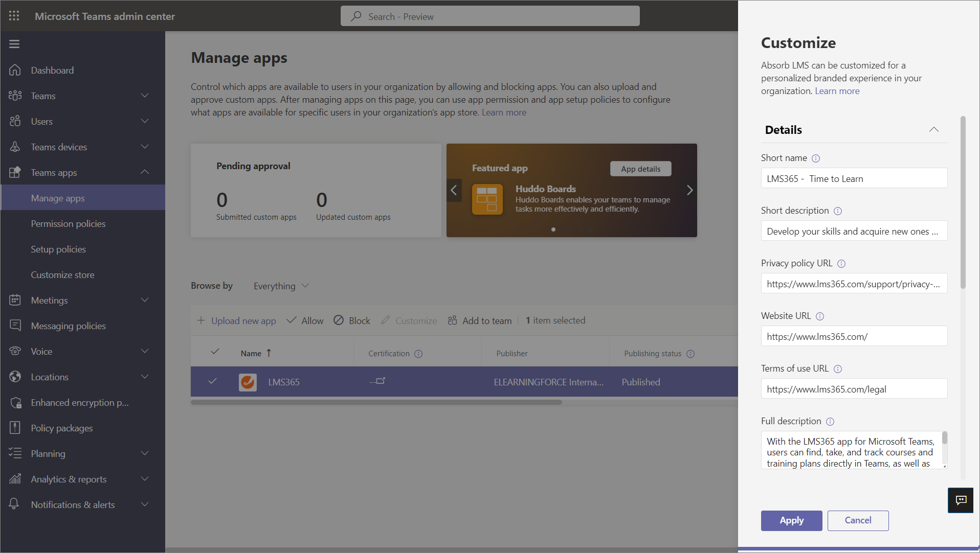The height and width of the screenshot is (553, 980).
Task: Click the Full description box scrollbar
Action: 944,437
